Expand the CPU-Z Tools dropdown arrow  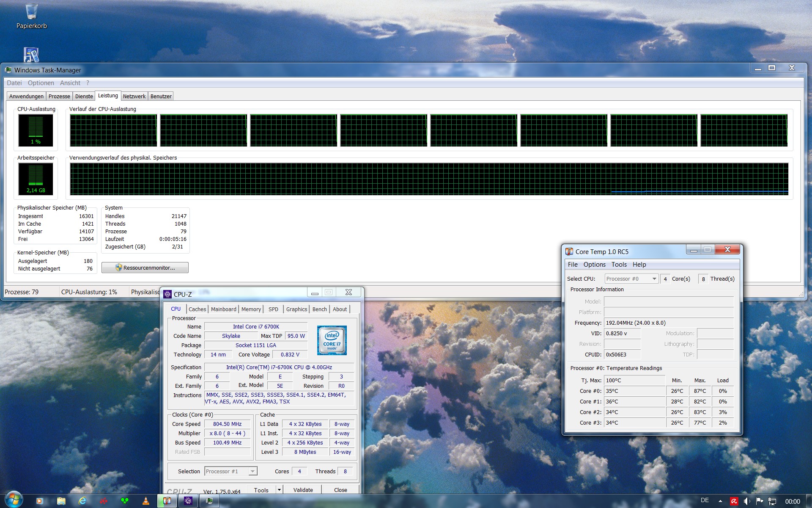click(279, 490)
